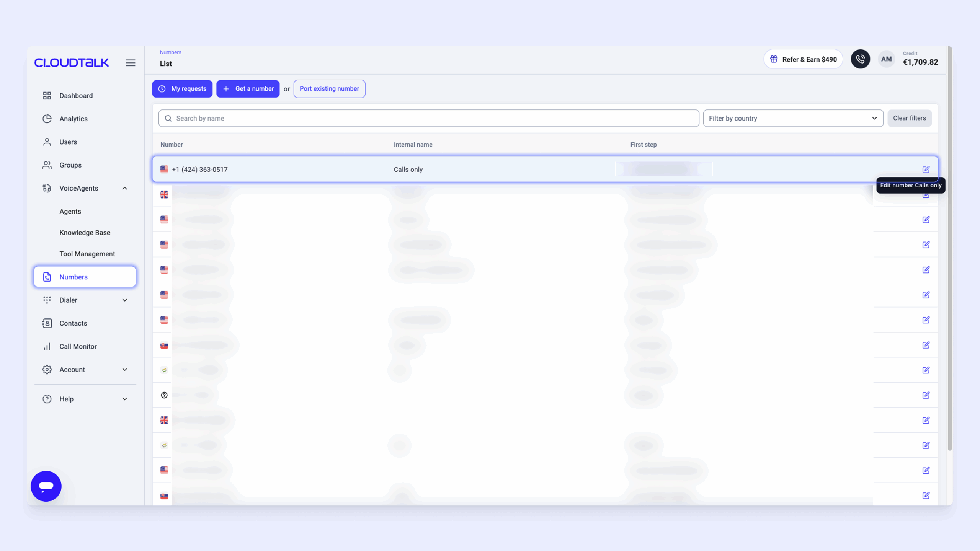This screenshot has height=551, width=980.
Task: Open the phone dialer icon in the header
Action: click(x=860, y=59)
